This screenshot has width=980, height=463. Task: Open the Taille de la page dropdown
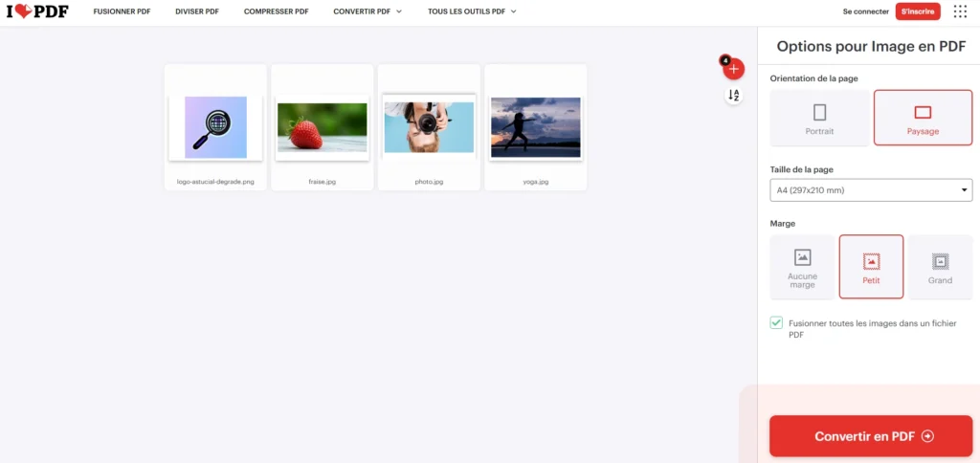(x=871, y=190)
